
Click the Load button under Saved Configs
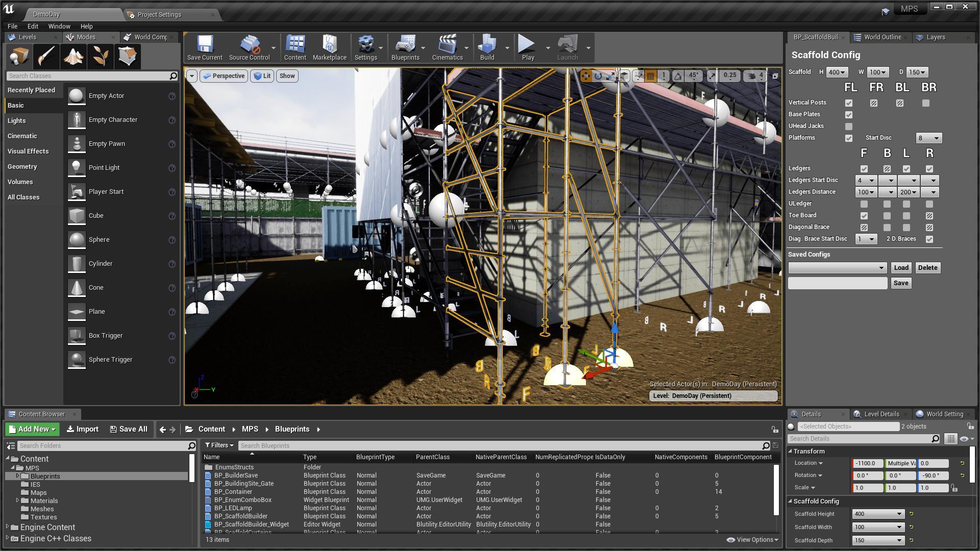tap(901, 267)
